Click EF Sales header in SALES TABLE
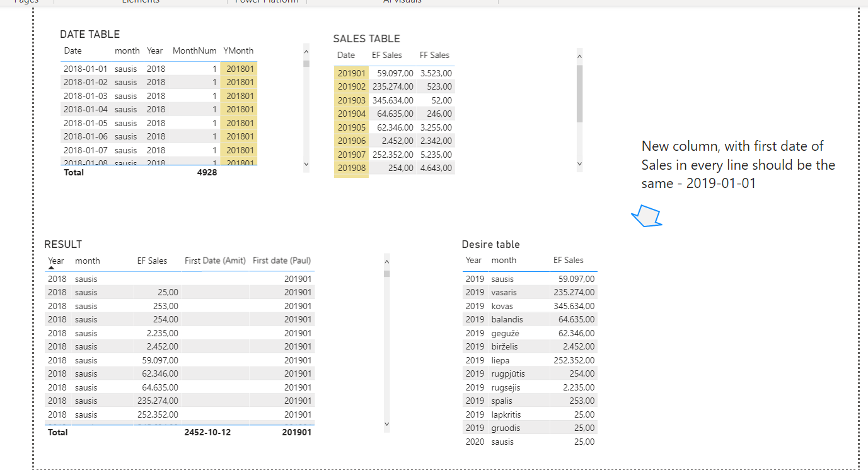 click(x=387, y=55)
